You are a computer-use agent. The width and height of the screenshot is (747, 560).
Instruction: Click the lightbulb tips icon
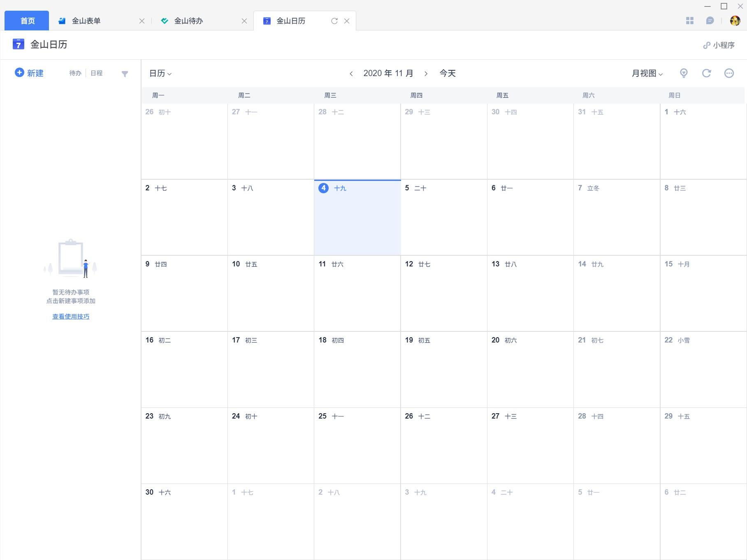[684, 73]
